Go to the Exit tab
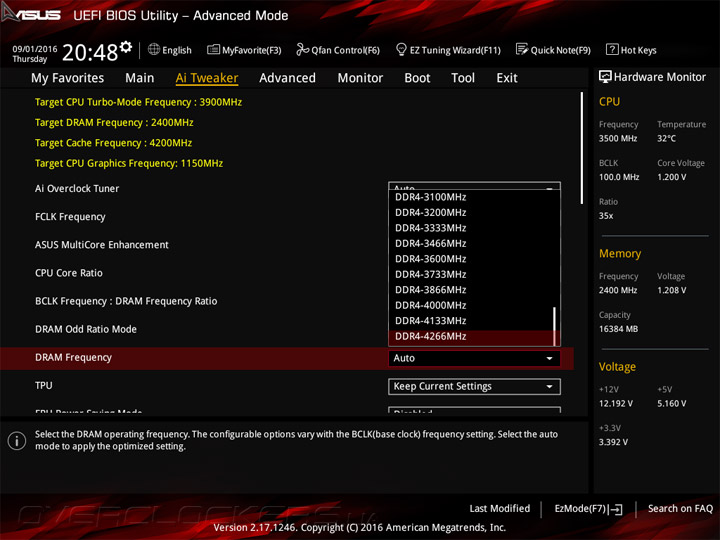The width and height of the screenshot is (720, 540). point(506,78)
